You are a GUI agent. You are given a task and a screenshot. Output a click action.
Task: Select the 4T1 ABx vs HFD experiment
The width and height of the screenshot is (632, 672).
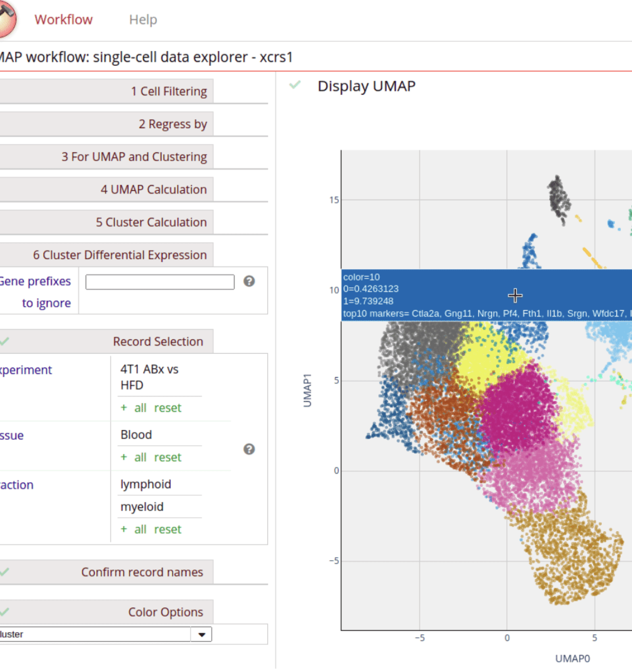(x=149, y=377)
